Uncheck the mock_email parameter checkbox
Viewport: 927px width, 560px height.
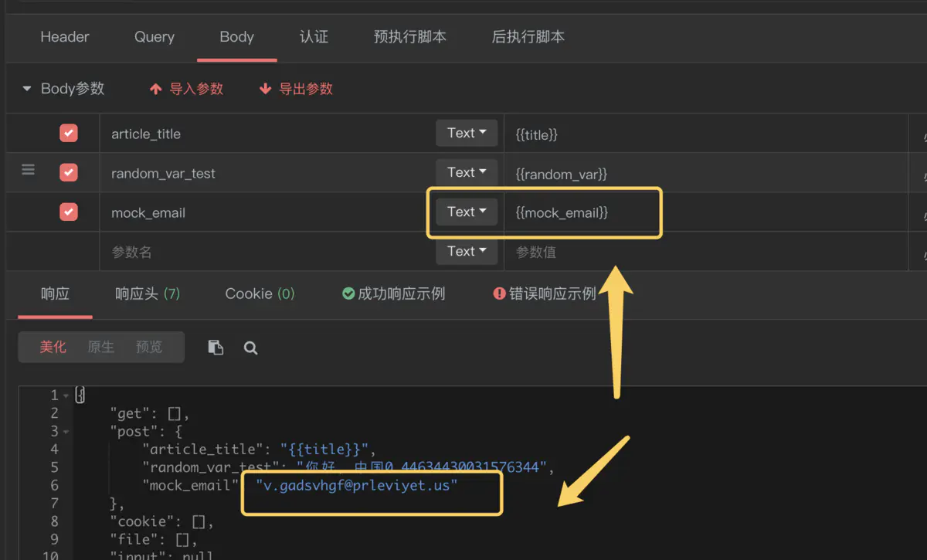coord(69,212)
